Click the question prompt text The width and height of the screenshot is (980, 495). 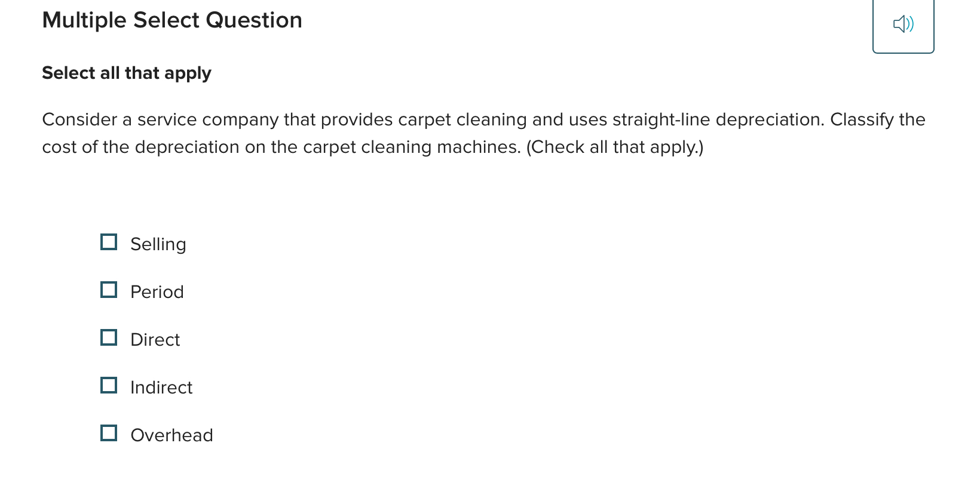[x=483, y=133]
